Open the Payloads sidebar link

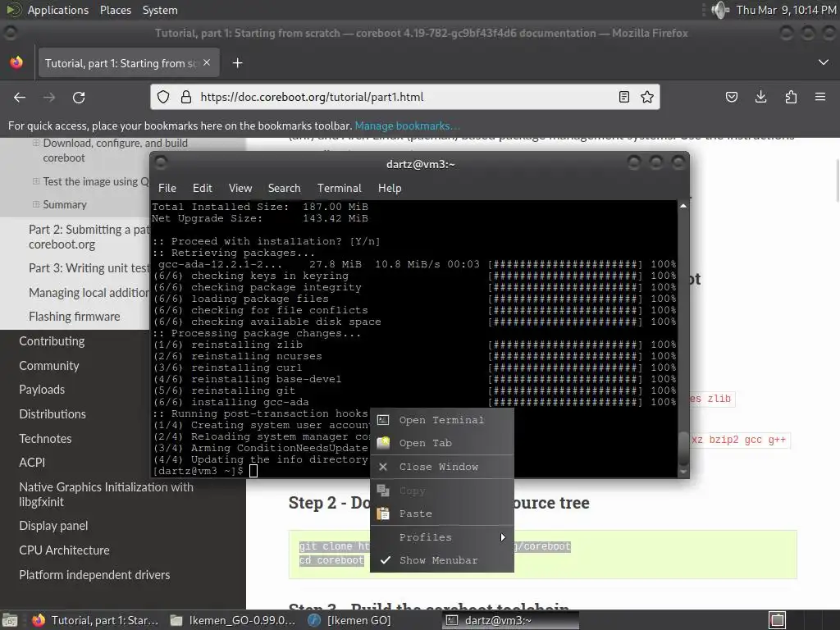pos(42,390)
